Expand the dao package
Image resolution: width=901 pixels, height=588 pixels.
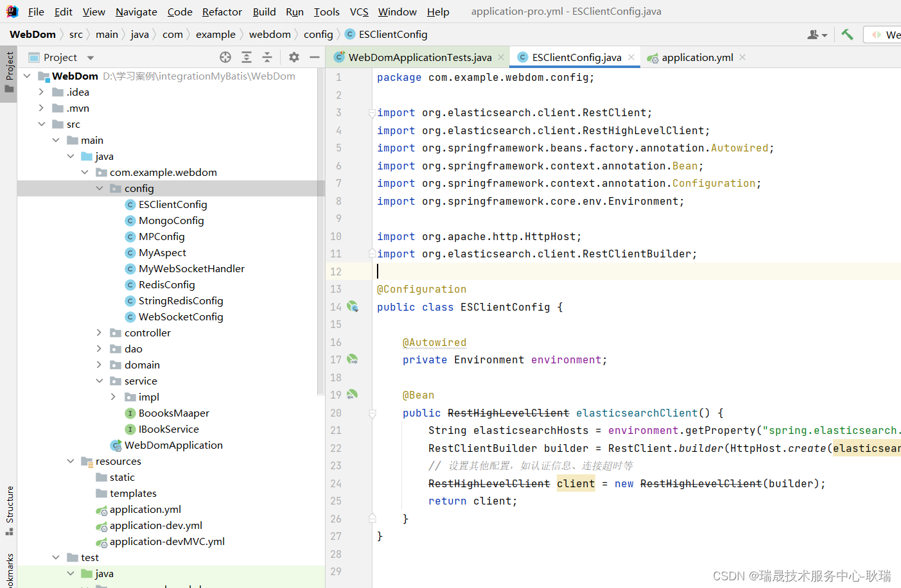click(x=99, y=349)
